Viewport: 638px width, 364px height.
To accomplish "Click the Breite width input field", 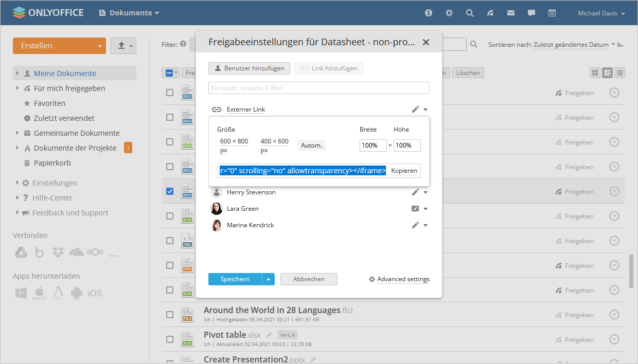I will pos(373,145).
